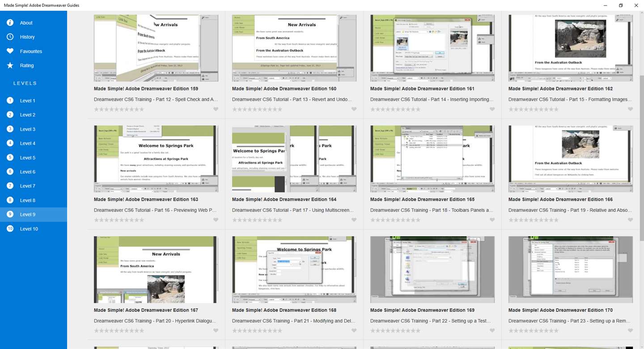Open the Edition 167 Hyperlink Dialogue thumbnail

tap(156, 269)
